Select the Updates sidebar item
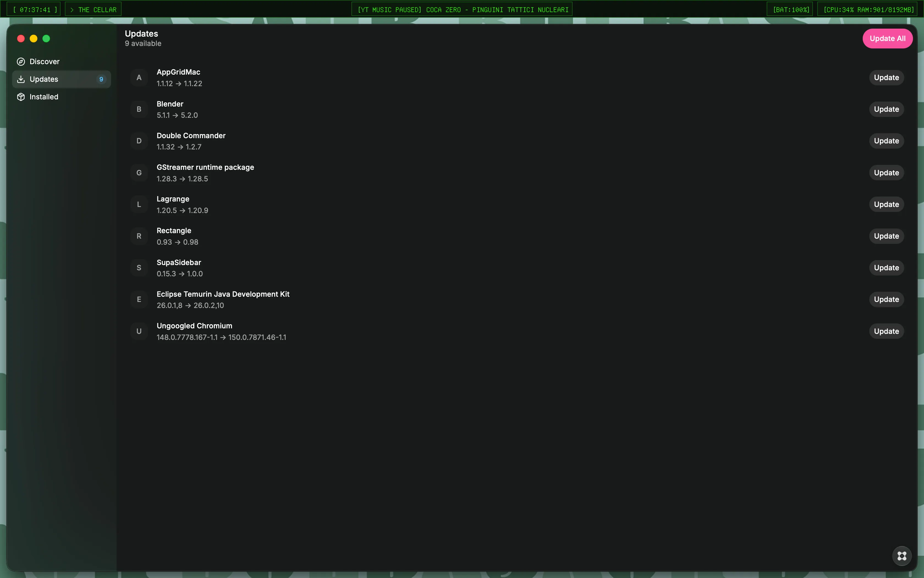This screenshot has width=924, height=578. coord(62,79)
